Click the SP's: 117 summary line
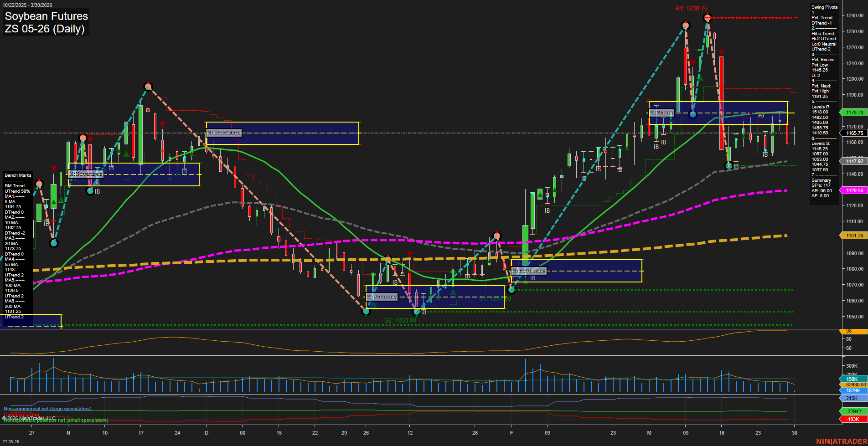The image size is (868, 446). pyautogui.click(x=821, y=185)
